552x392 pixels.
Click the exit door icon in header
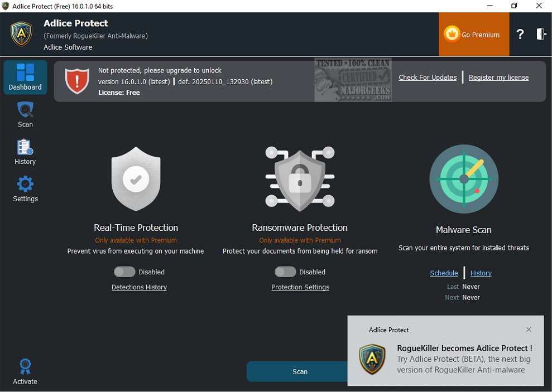(541, 35)
